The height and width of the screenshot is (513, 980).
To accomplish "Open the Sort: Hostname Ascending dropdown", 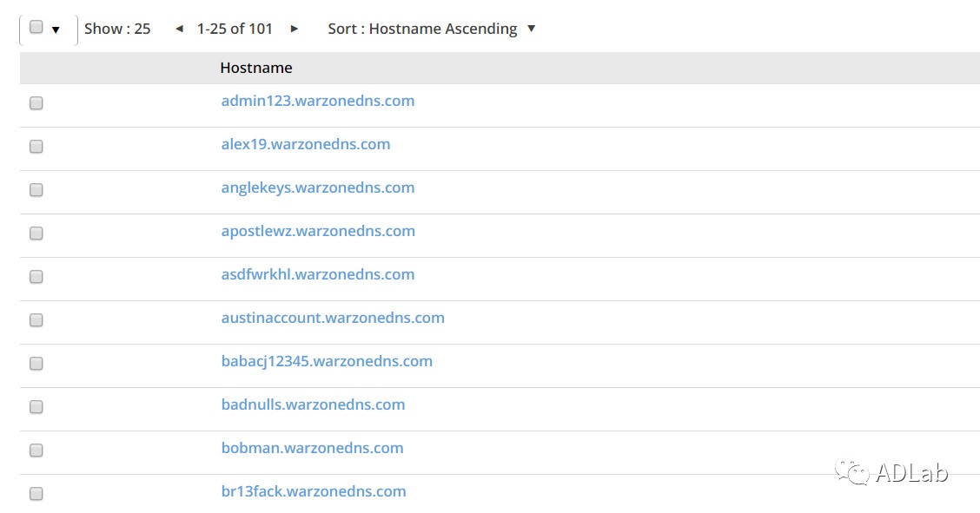I will pyautogui.click(x=432, y=29).
